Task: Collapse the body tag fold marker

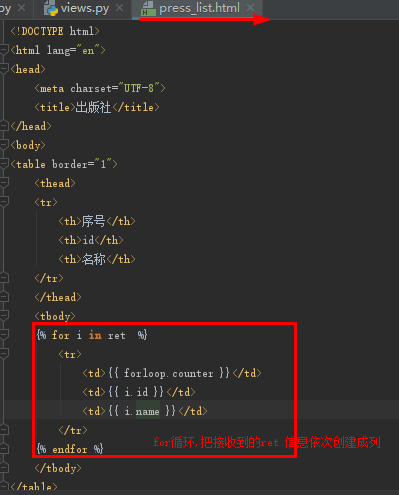Action: coord(4,145)
